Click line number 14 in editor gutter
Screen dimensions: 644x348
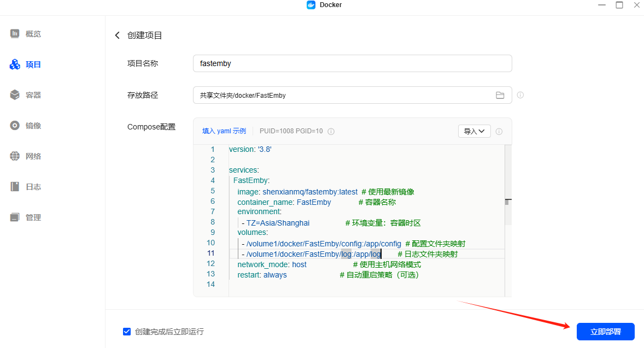click(210, 284)
